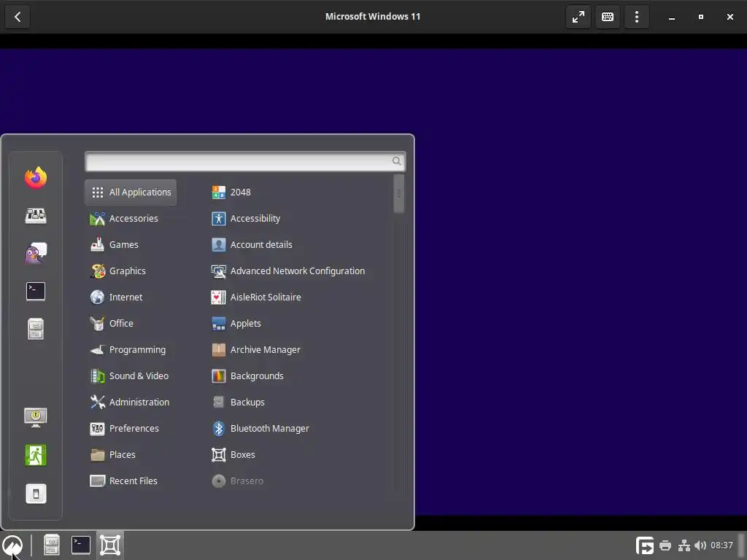Open the file cabinet icon in favorites sidebar
The width and height of the screenshot is (747, 560).
[36, 329]
